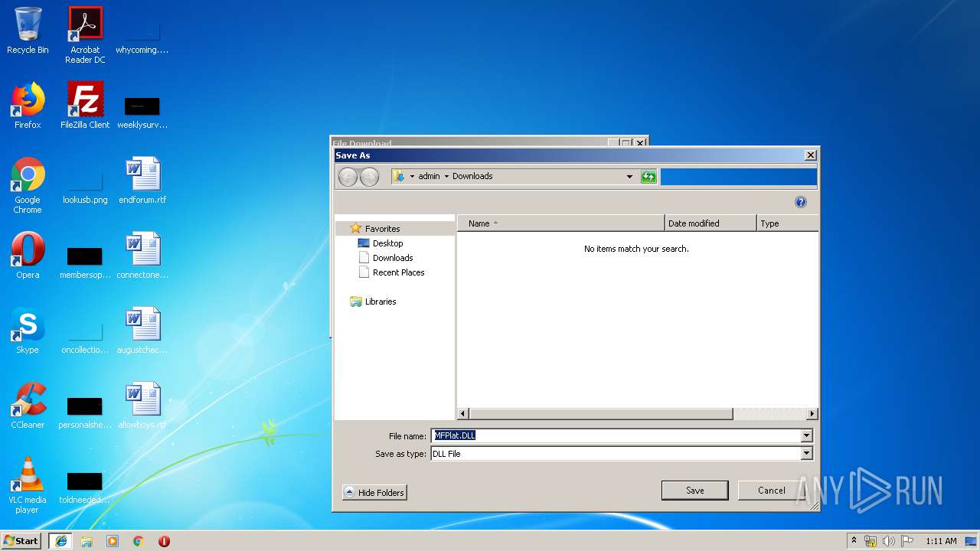Click green refresh button beside address bar
This screenshot has height=551, width=980.
(x=648, y=177)
